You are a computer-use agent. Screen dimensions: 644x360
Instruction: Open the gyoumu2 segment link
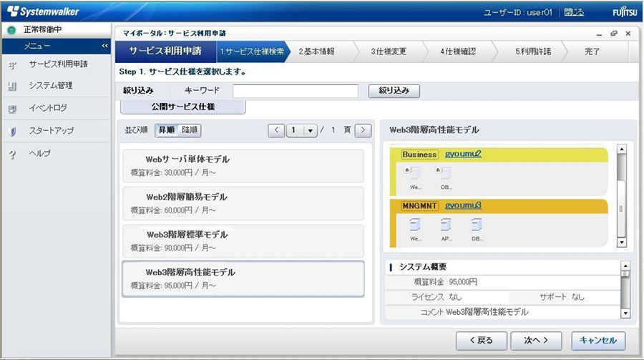pyautogui.click(x=463, y=154)
